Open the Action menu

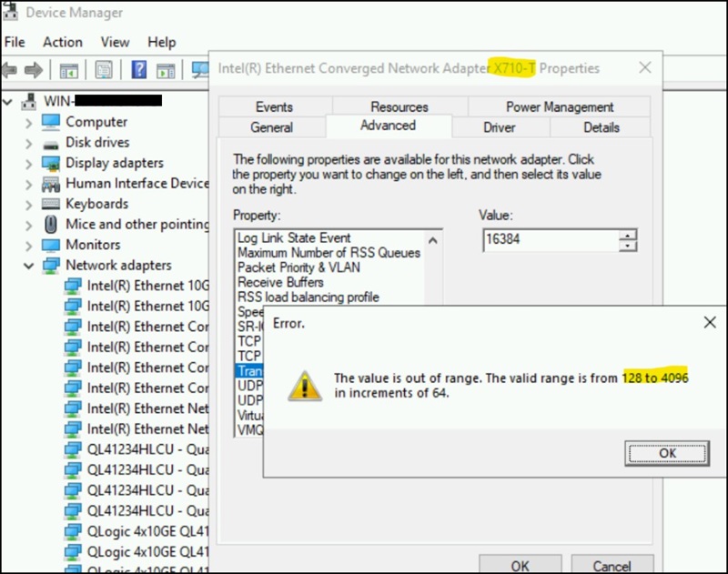click(62, 42)
